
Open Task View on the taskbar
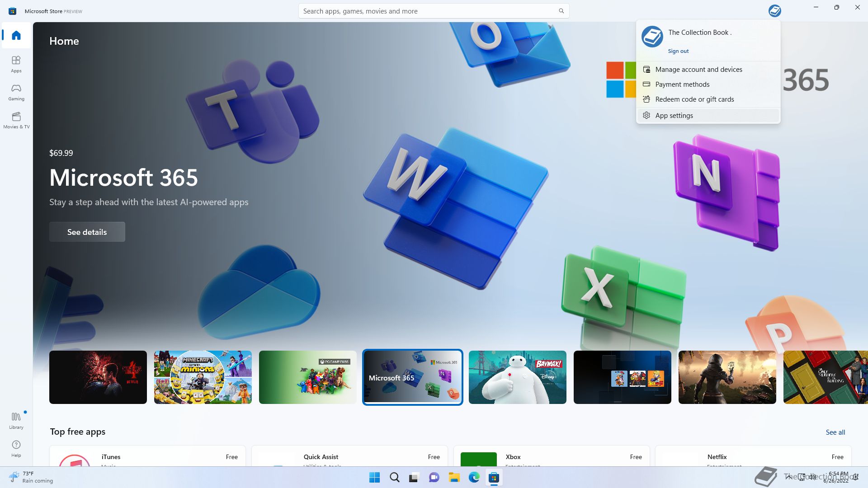pyautogui.click(x=414, y=478)
